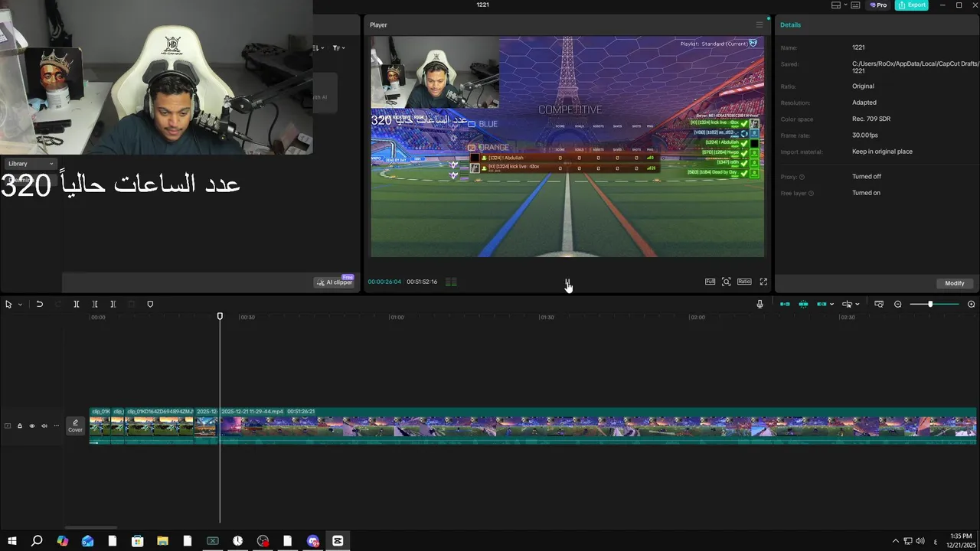
Task: Open Microsoft Store from the taskbar
Action: [x=137, y=541]
